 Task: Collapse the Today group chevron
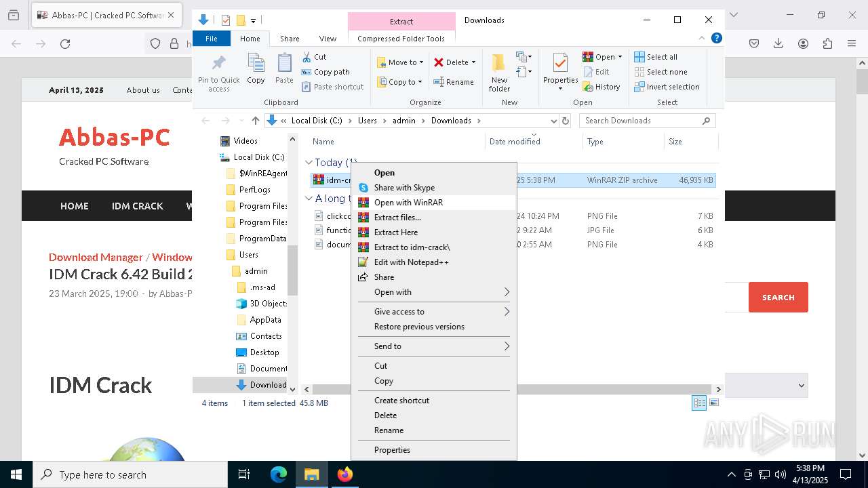click(309, 163)
